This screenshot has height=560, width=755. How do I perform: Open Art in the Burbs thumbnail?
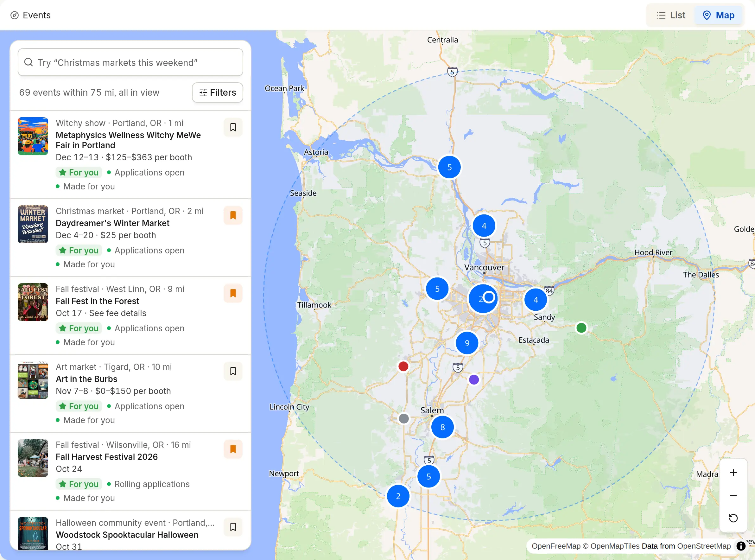33,380
